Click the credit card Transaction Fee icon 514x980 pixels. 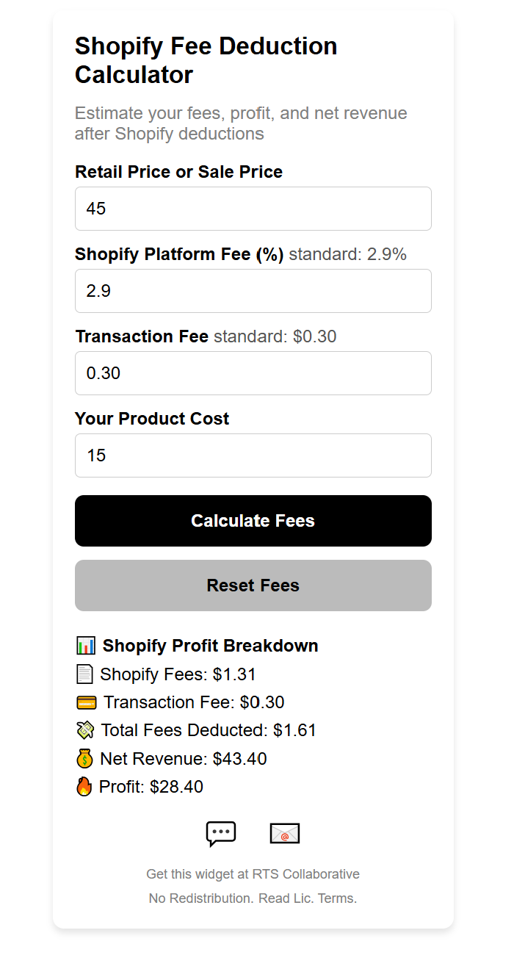[86, 702]
